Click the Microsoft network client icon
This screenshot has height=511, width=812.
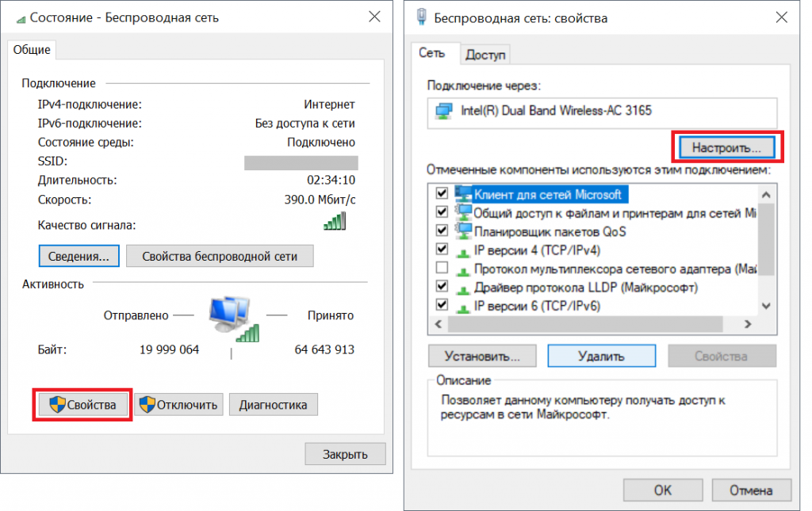[x=462, y=194]
